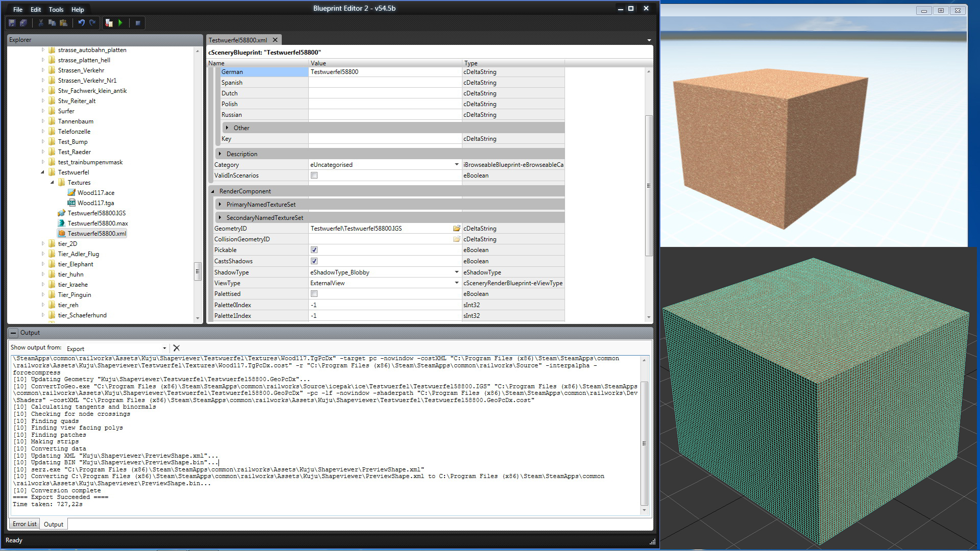The width and height of the screenshot is (980, 551).
Task: Click the green Preview play icon
Action: click(x=120, y=23)
